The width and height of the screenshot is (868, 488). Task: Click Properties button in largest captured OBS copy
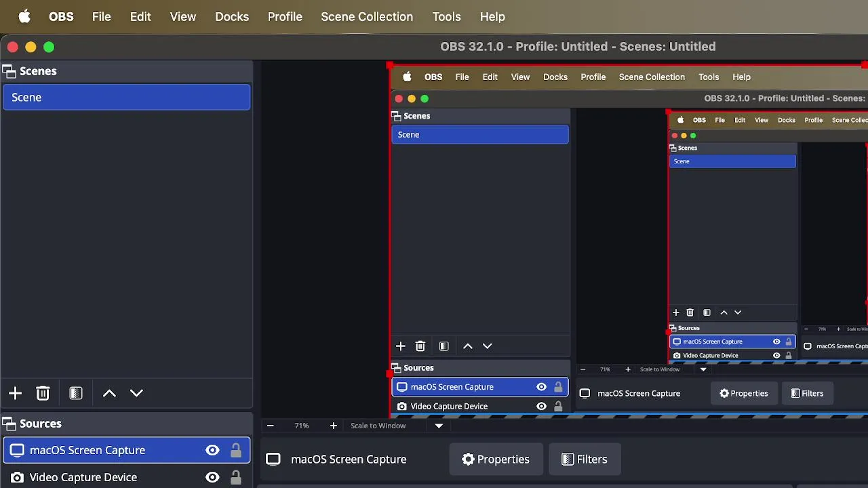tap(744, 394)
